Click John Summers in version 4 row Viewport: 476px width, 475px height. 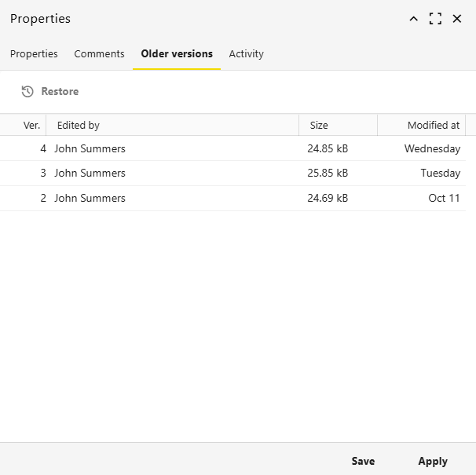click(x=90, y=148)
